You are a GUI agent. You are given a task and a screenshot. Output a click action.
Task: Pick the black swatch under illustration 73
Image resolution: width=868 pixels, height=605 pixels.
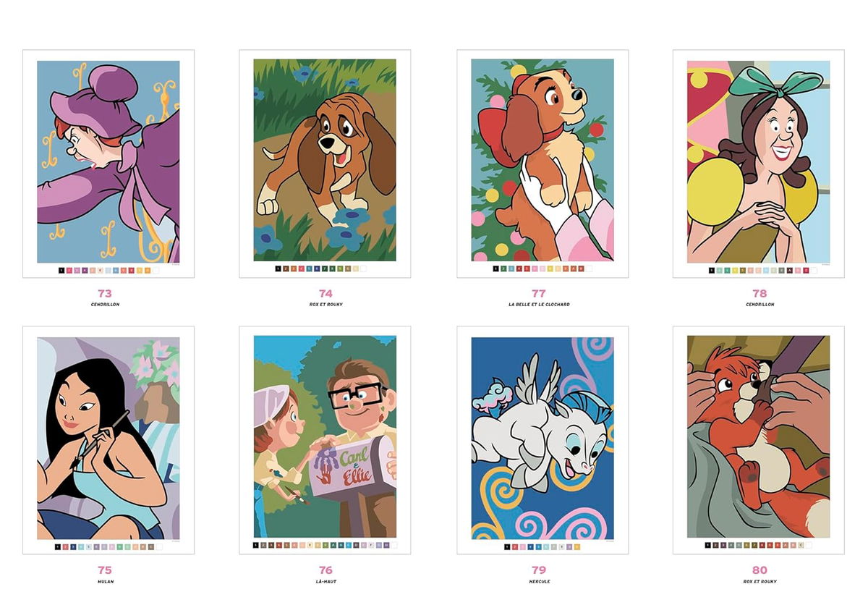pyautogui.click(x=61, y=271)
